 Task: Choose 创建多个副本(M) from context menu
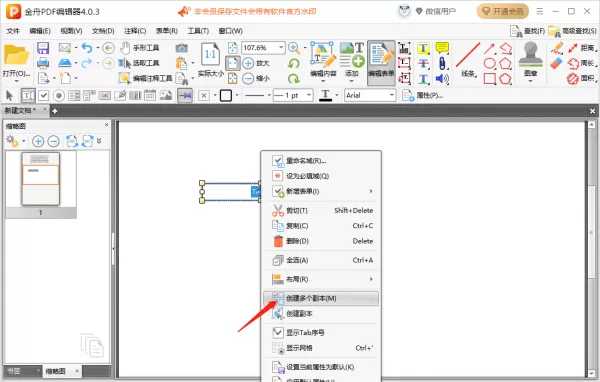coord(321,299)
